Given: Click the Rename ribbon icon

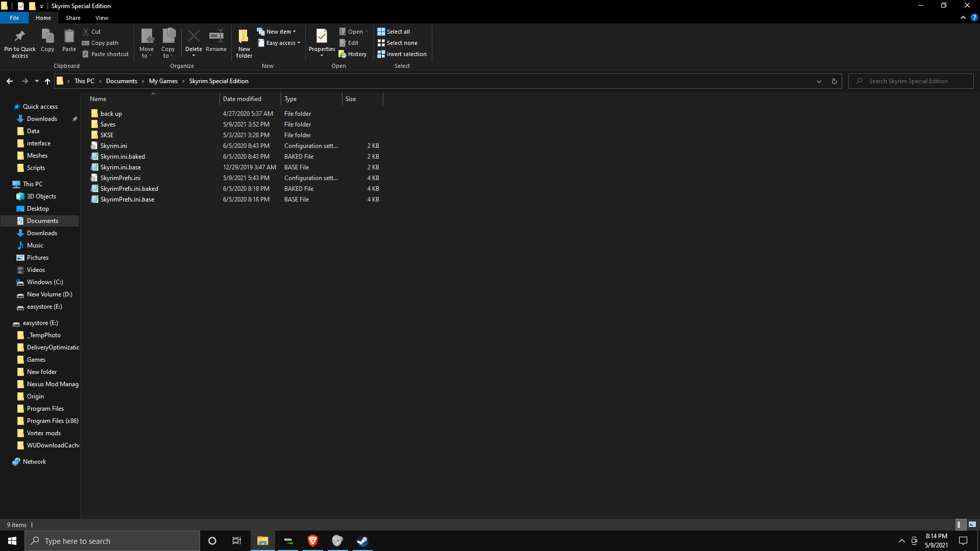Looking at the screenshot, I should point(216,36).
